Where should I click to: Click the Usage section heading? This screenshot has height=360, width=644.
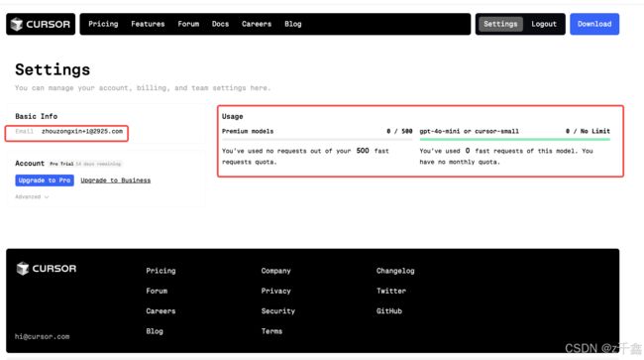point(233,116)
